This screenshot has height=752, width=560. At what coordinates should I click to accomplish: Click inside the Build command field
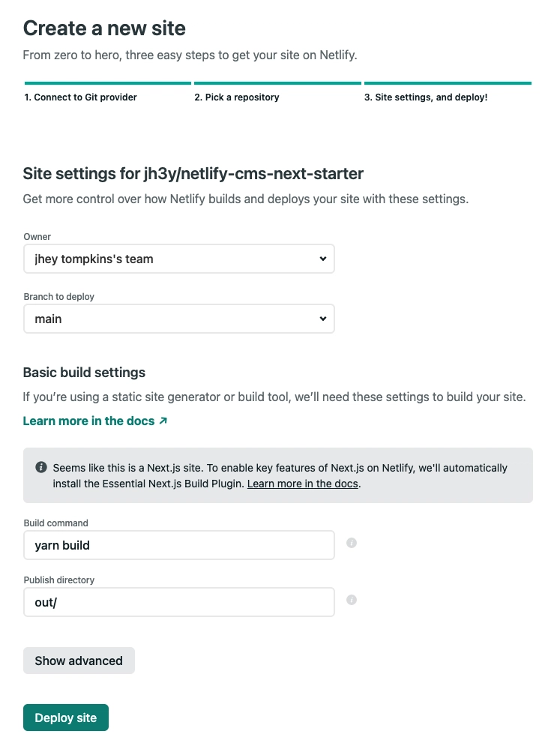(x=178, y=545)
